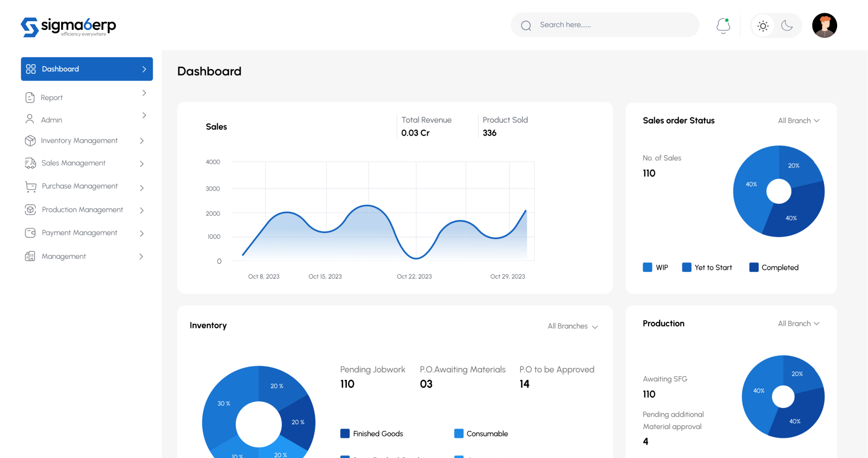Switch to light mode sun toggle

[763, 26]
